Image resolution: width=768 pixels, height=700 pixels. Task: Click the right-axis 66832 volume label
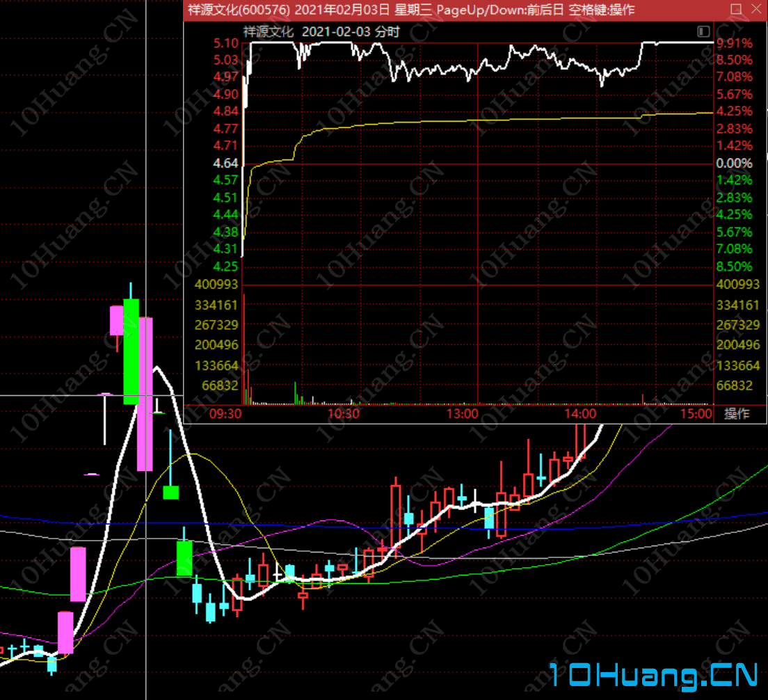[x=734, y=385]
